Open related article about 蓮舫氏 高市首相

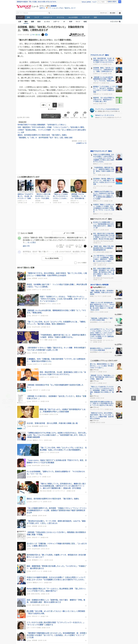coord(42,135)
